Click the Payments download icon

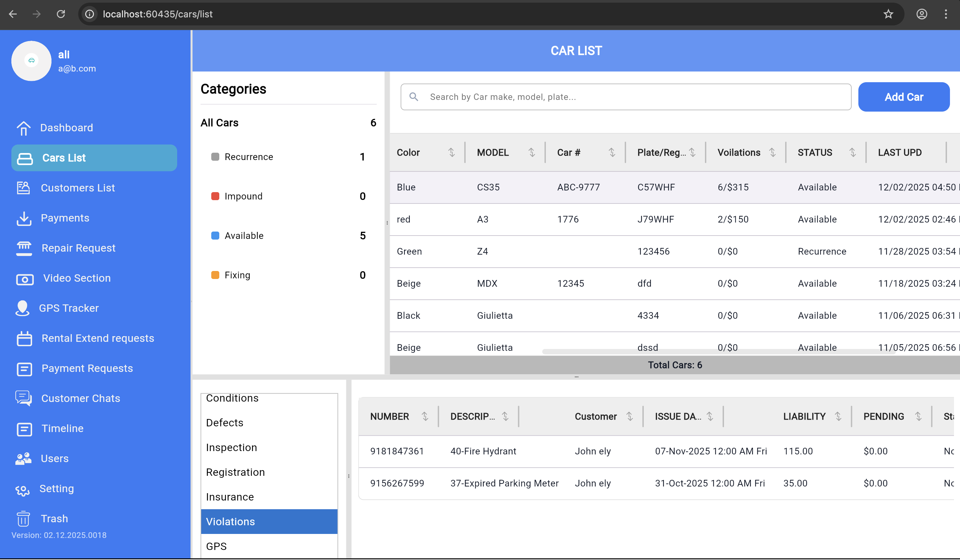click(24, 218)
